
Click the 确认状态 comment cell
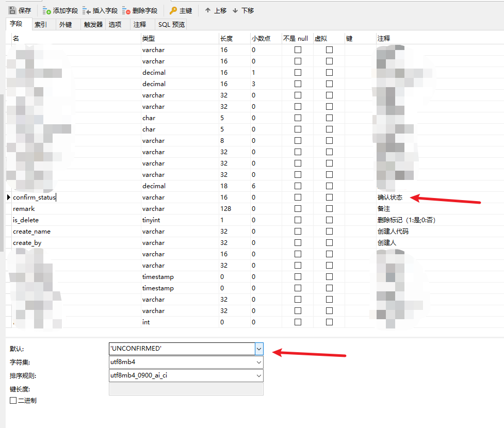click(x=390, y=197)
